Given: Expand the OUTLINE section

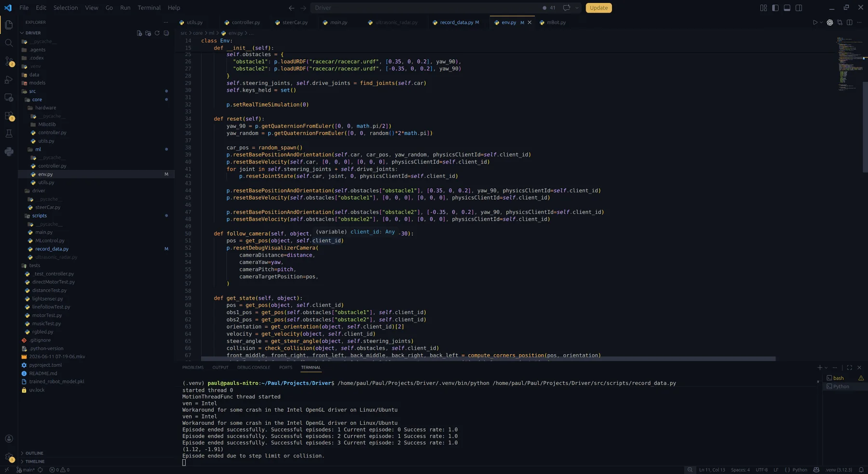Looking at the screenshot, I should (x=34, y=453).
